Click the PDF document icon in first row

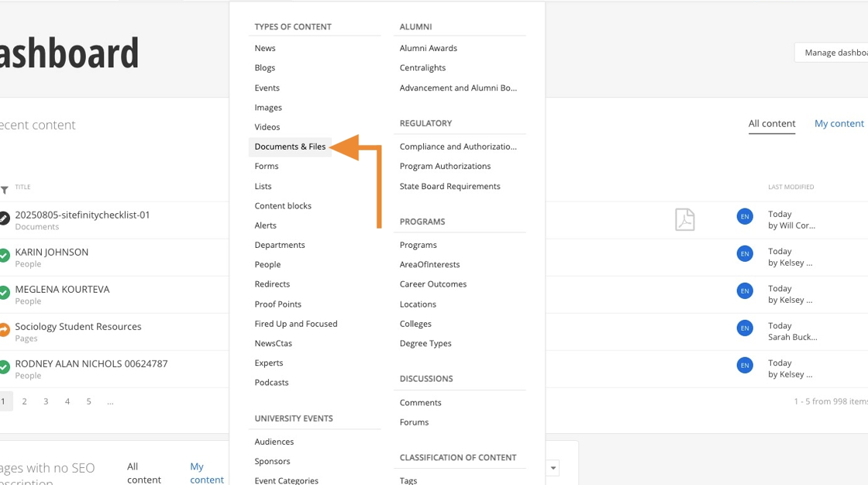[x=684, y=219]
